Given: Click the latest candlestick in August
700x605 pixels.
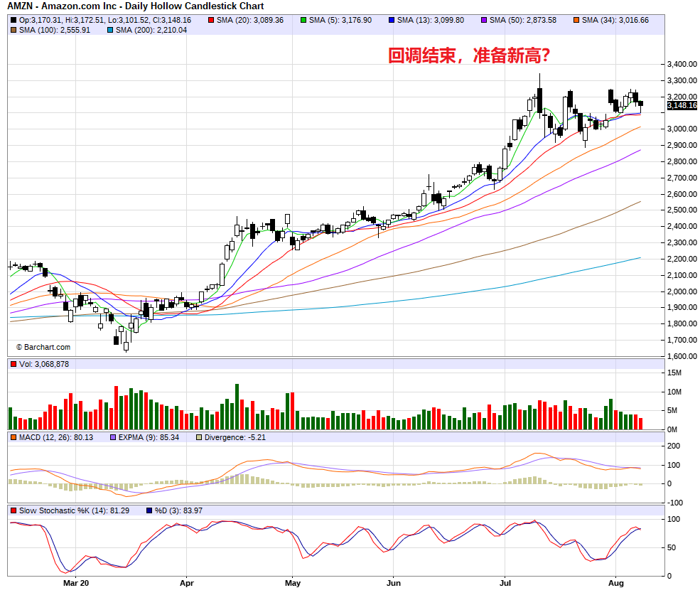Looking at the screenshot, I should 640,105.
